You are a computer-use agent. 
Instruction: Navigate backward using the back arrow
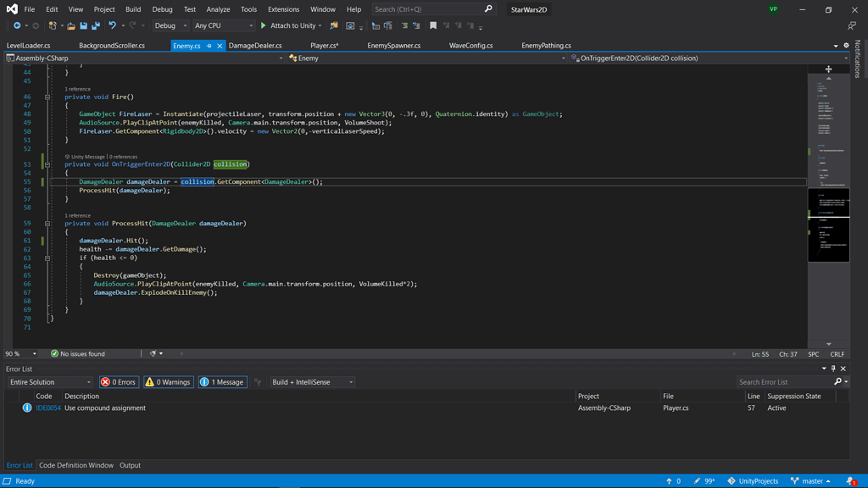tap(17, 25)
